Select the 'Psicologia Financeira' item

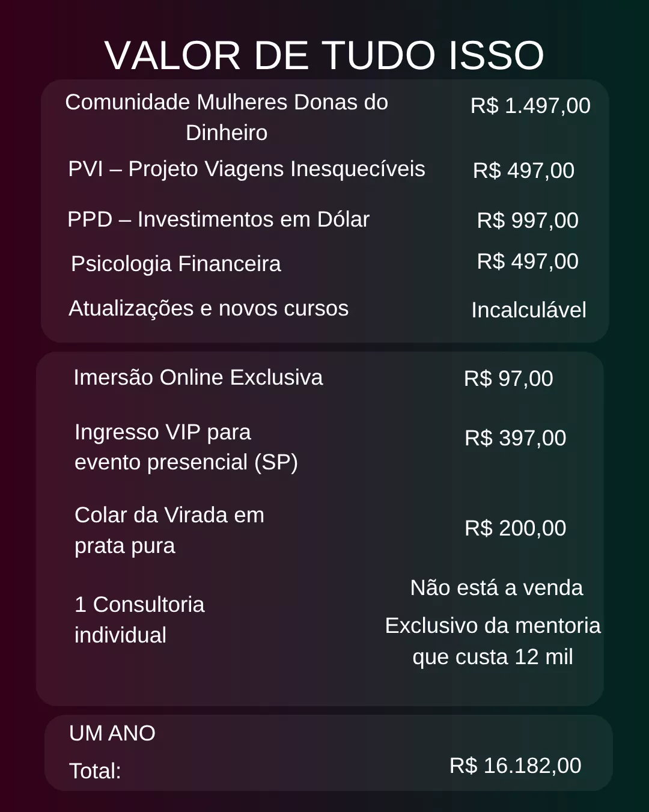[175, 264]
